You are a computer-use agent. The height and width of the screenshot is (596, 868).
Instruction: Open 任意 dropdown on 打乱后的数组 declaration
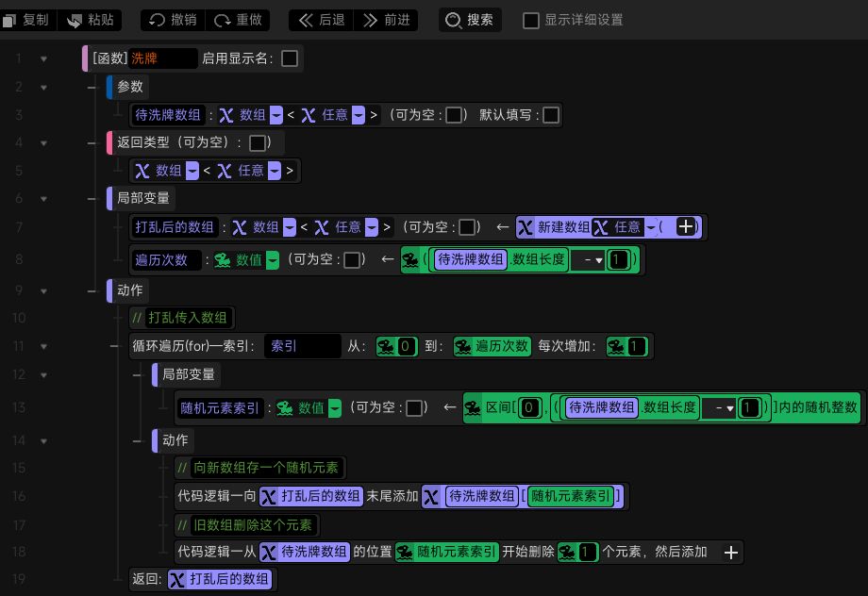[x=372, y=227]
